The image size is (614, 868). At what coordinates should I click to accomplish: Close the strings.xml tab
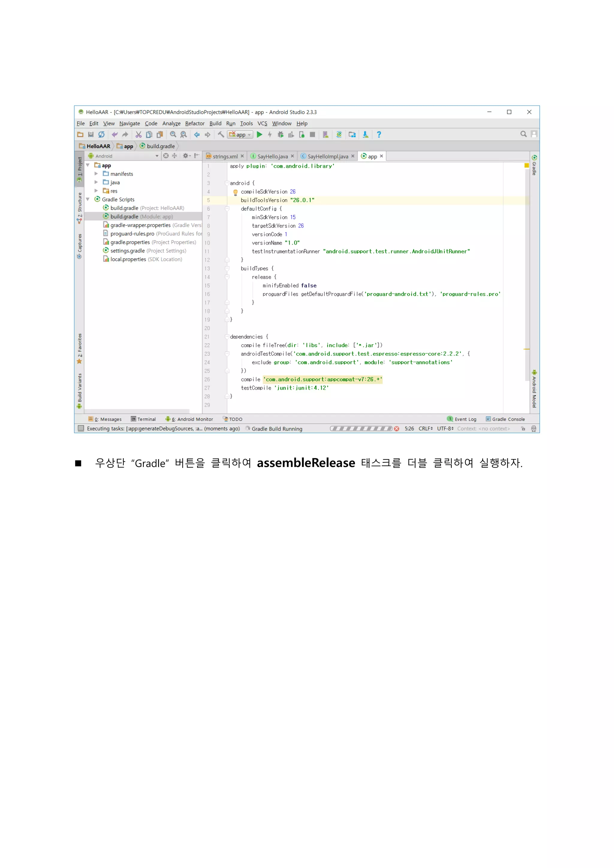(242, 156)
